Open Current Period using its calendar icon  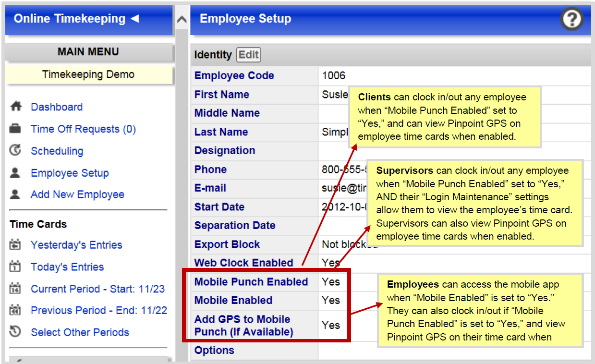click(15, 289)
